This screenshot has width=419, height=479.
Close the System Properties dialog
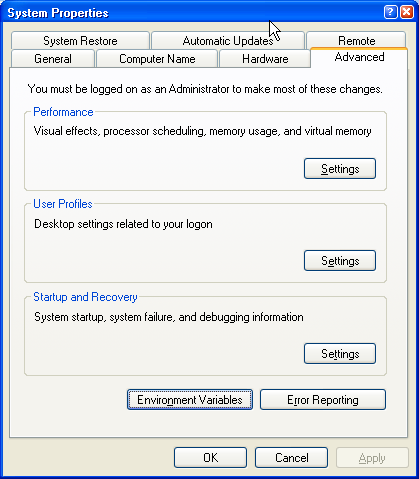[407, 12]
